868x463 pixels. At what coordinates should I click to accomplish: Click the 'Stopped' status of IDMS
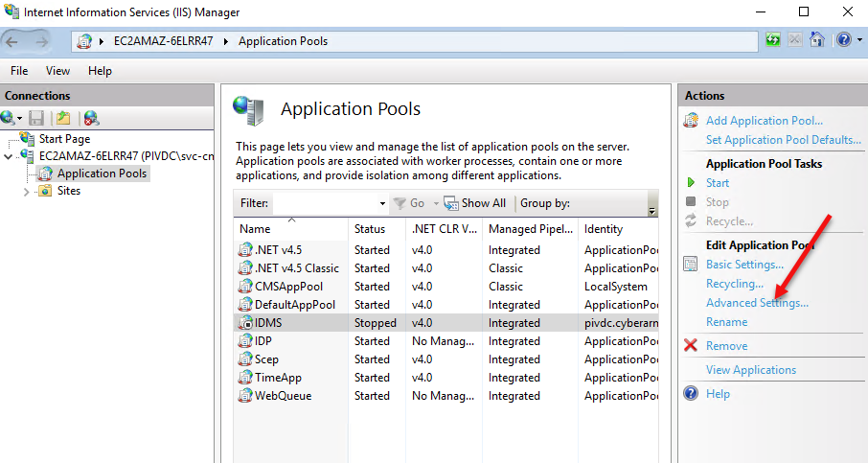pos(376,323)
